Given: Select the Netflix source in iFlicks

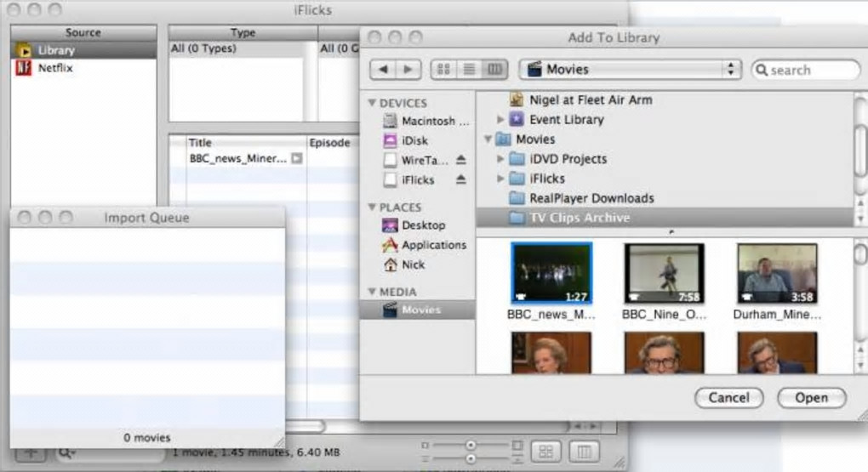Looking at the screenshot, I should 83,68.
